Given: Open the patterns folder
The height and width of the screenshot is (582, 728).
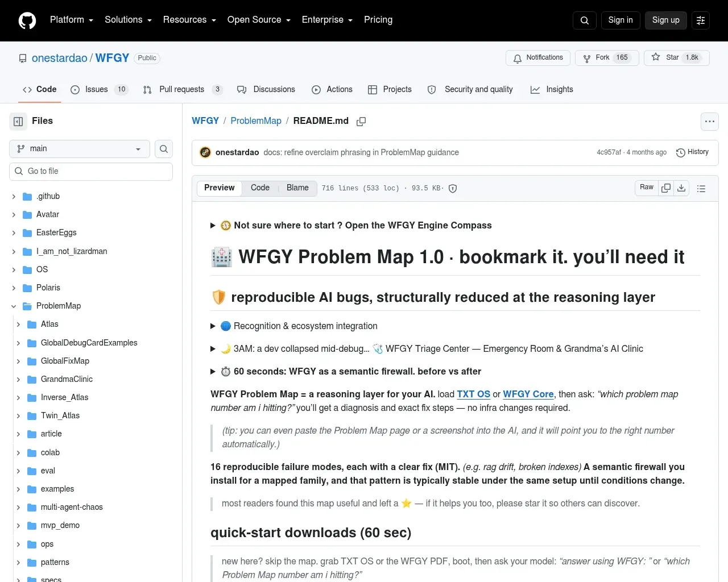Looking at the screenshot, I should click(55, 562).
